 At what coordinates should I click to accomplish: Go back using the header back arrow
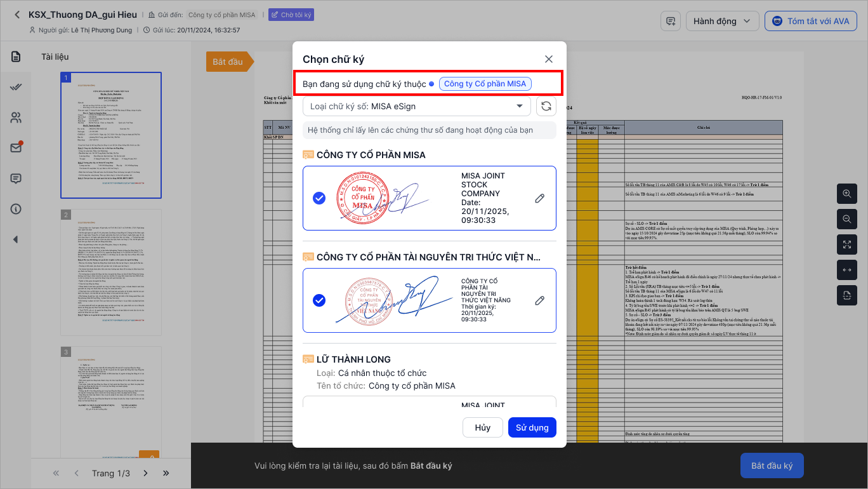click(17, 15)
